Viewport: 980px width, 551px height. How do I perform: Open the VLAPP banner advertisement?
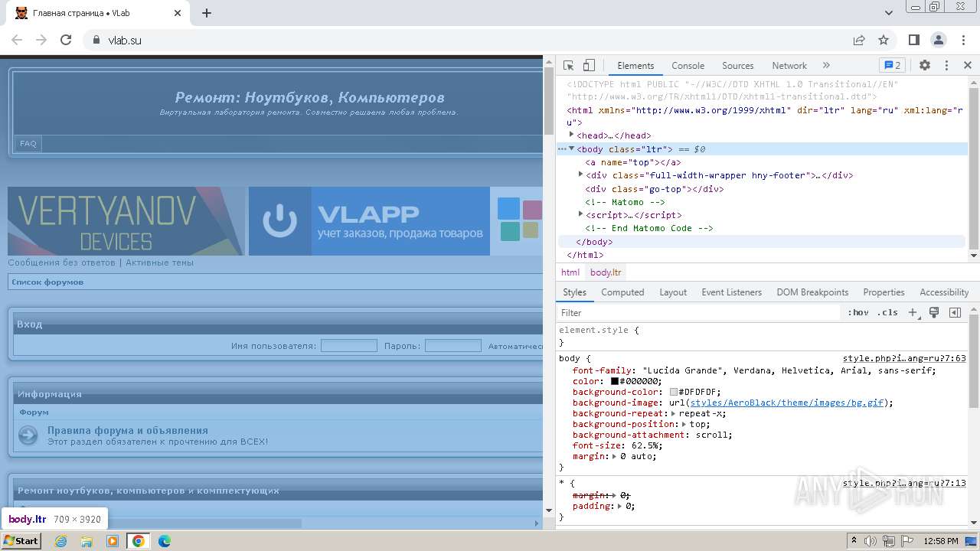point(369,221)
